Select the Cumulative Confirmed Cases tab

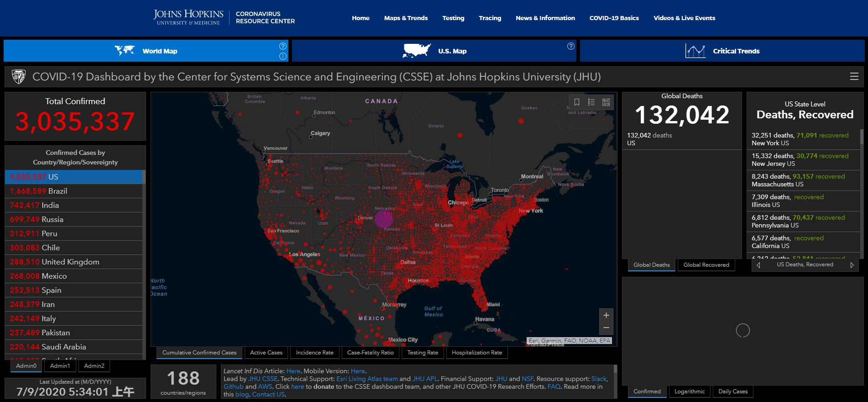[199, 353]
